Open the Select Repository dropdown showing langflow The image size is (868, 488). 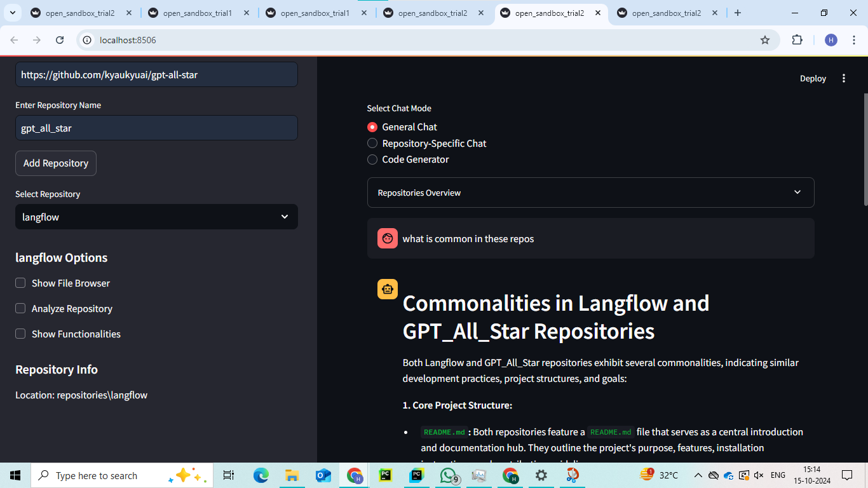tap(156, 217)
